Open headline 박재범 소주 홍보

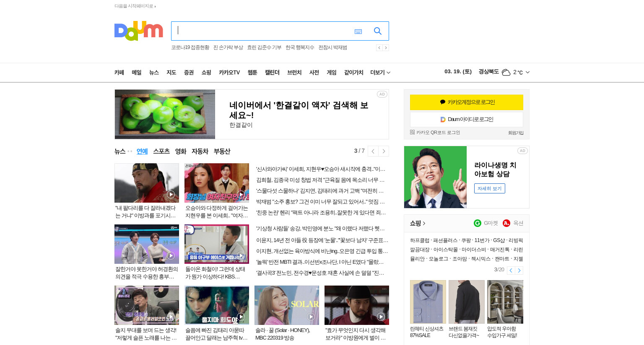[x=321, y=202]
